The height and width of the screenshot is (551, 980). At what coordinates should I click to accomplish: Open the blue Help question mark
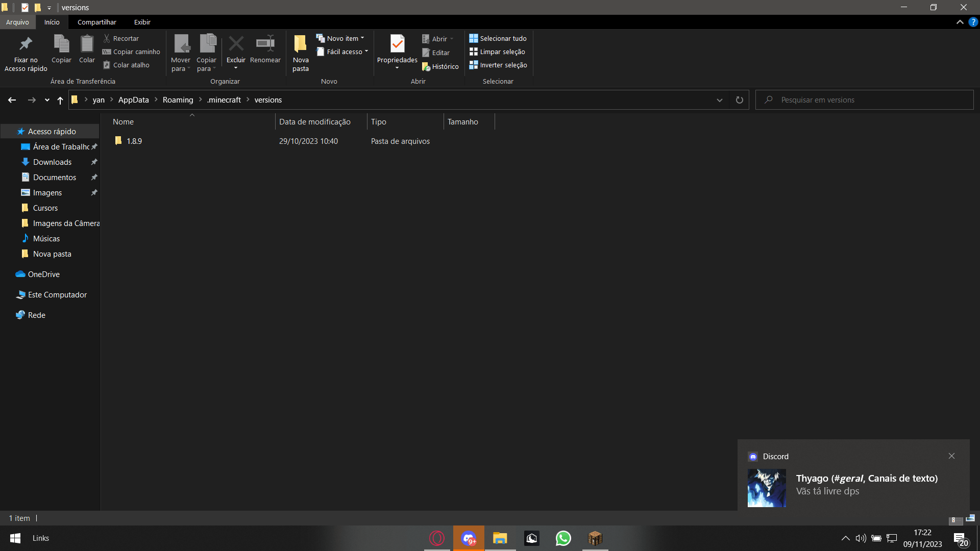click(973, 22)
